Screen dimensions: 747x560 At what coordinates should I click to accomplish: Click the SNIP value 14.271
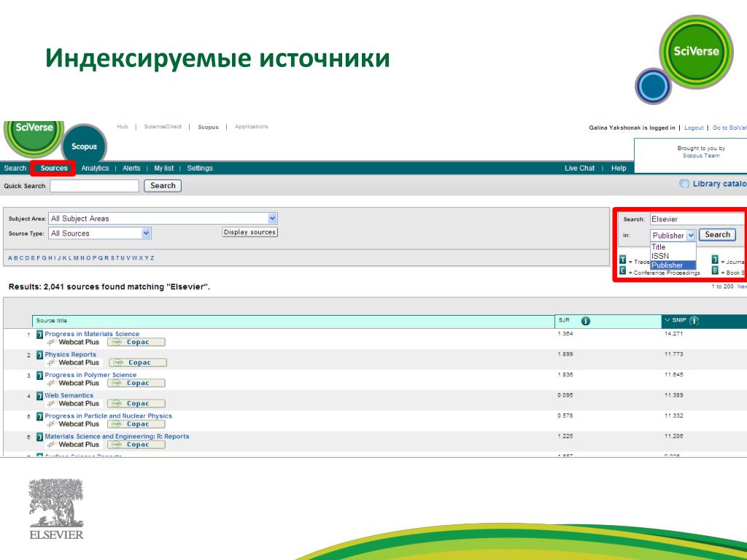coord(673,334)
